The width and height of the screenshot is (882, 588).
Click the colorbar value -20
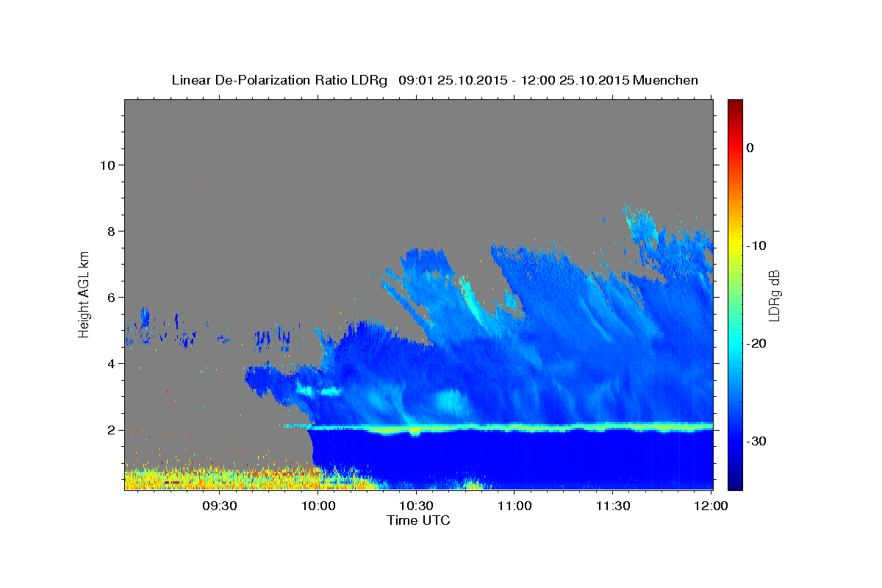click(x=756, y=343)
